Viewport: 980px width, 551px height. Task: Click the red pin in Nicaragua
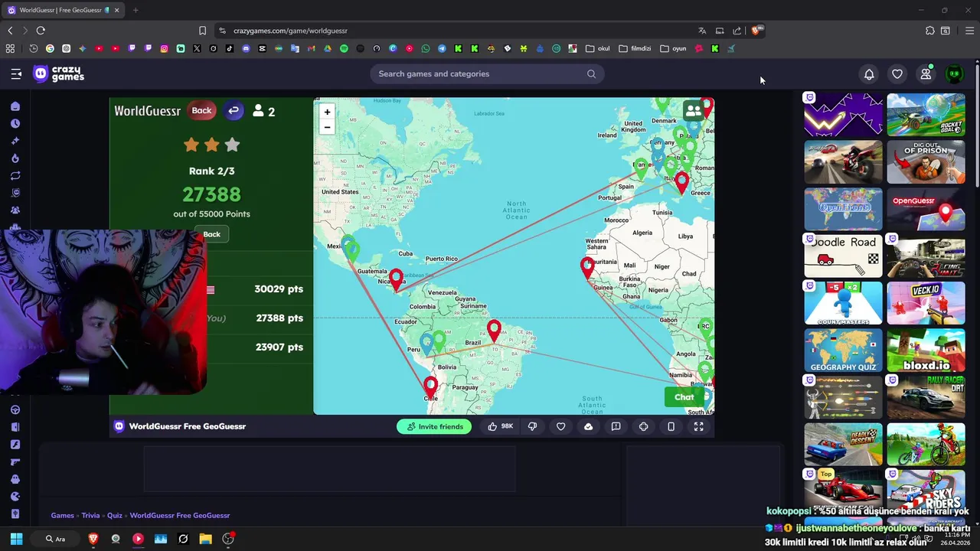click(x=396, y=280)
